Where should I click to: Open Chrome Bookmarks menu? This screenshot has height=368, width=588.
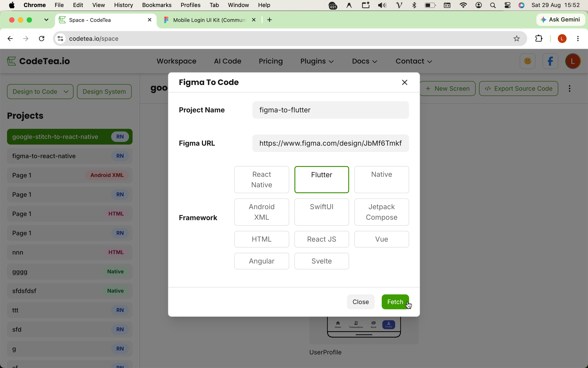(x=157, y=5)
